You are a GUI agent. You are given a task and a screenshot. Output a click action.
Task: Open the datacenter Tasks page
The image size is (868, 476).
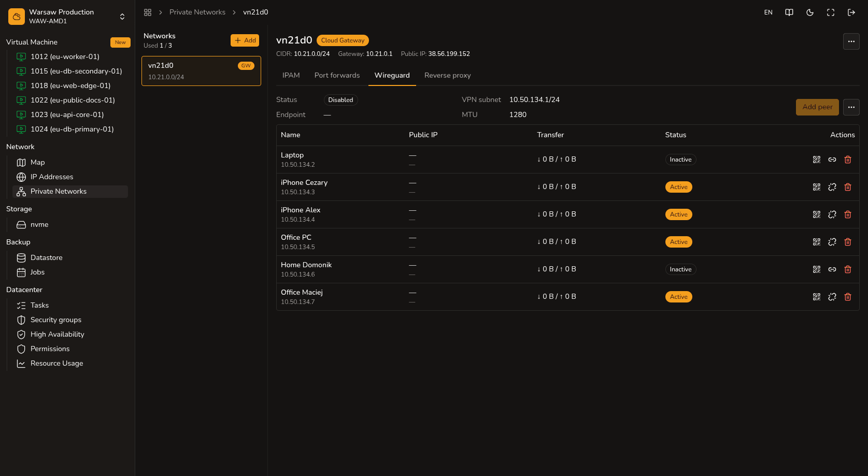click(x=70, y=305)
